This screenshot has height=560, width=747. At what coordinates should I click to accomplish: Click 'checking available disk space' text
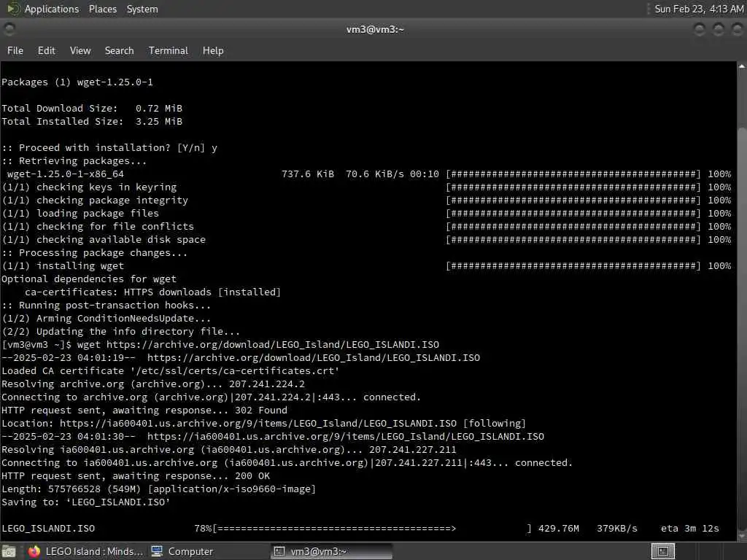tap(121, 239)
